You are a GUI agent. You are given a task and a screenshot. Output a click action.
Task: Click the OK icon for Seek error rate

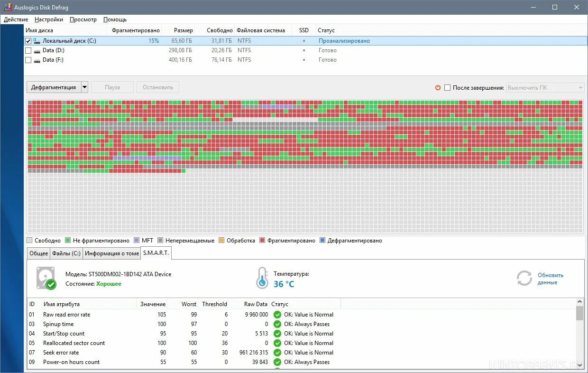277,353
